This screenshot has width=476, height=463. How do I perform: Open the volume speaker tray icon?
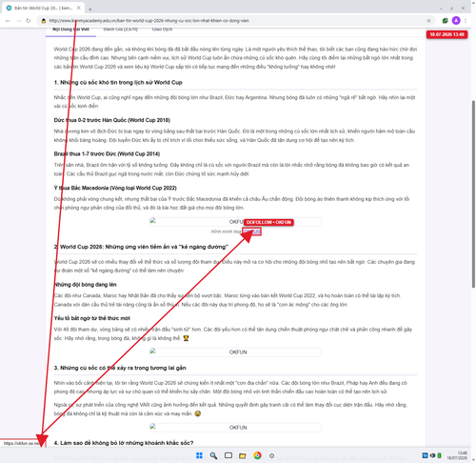click(432, 455)
